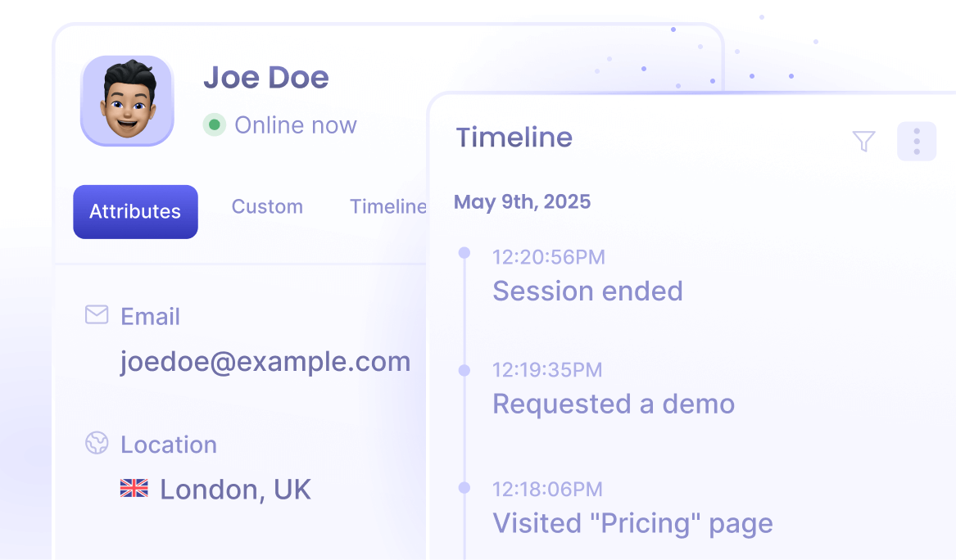956x560 pixels.
Task: Open the Timeline tab in profile
Action: point(387,206)
